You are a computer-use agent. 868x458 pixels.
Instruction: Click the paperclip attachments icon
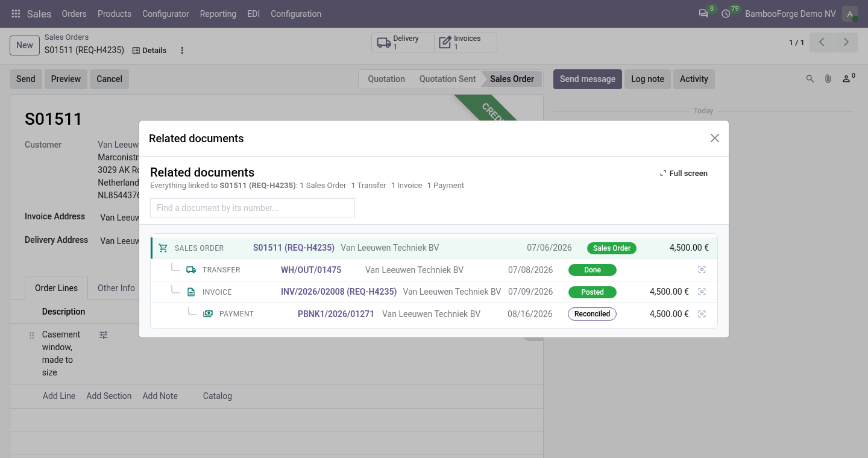(828, 79)
